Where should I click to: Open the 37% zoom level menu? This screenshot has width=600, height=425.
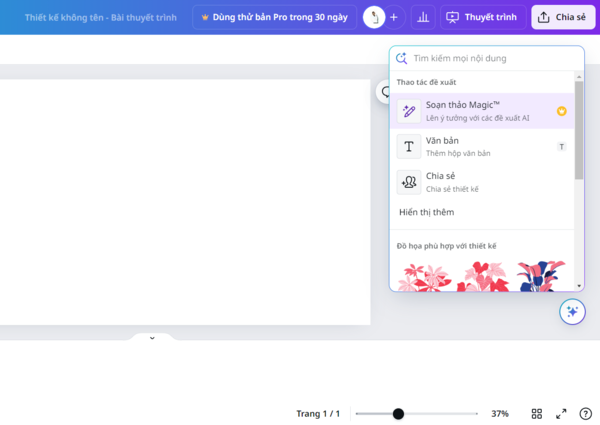coord(500,414)
